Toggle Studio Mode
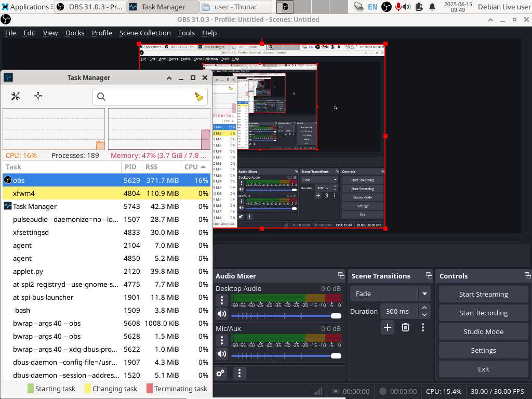The width and height of the screenshot is (532, 399). pos(483,331)
